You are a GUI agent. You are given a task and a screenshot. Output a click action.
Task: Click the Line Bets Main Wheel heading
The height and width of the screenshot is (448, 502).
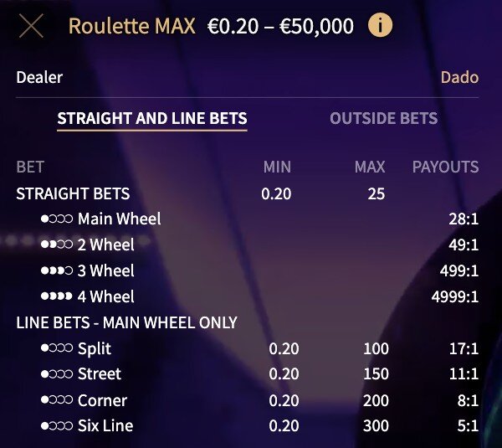[x=127, y=322]
